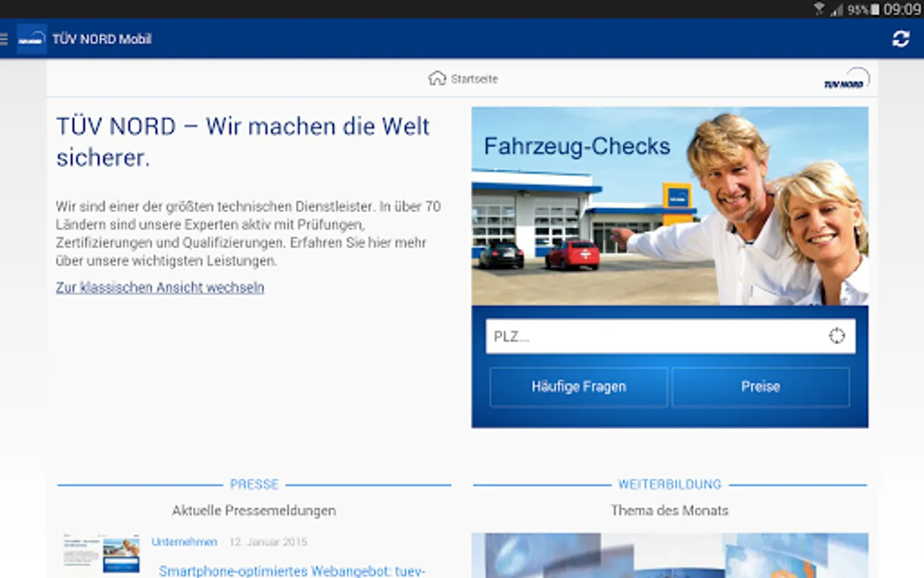
Task: Refresh the page with the reload icon
Action: pos(901,39)
